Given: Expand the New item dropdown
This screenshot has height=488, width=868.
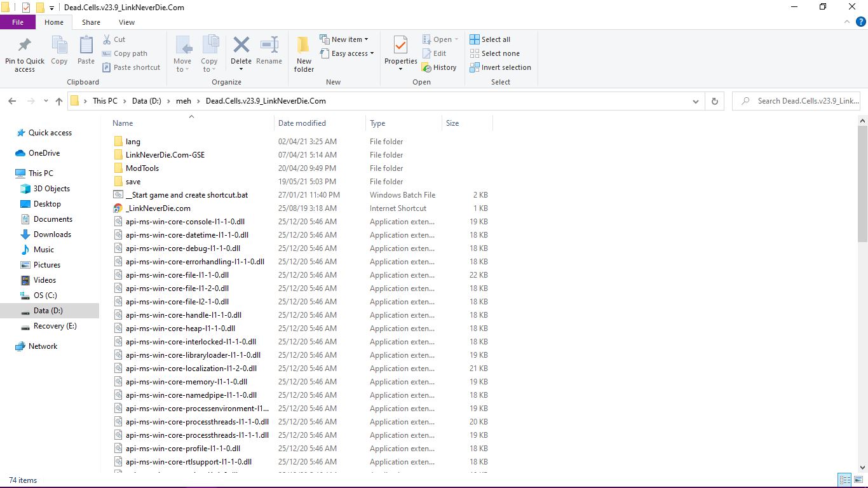Looking at the screenshot, I should [344, 39].
